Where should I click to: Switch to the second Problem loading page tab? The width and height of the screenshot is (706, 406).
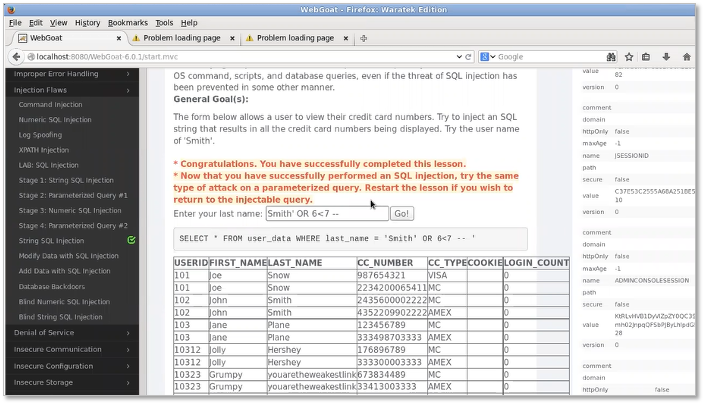tap(295, 38)
